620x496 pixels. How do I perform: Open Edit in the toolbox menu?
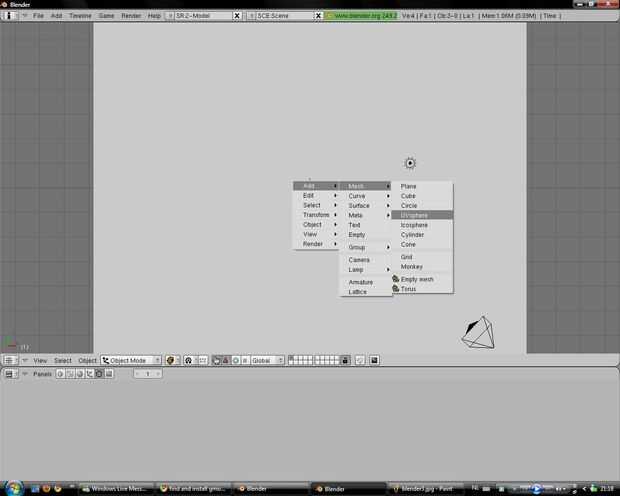316,195
